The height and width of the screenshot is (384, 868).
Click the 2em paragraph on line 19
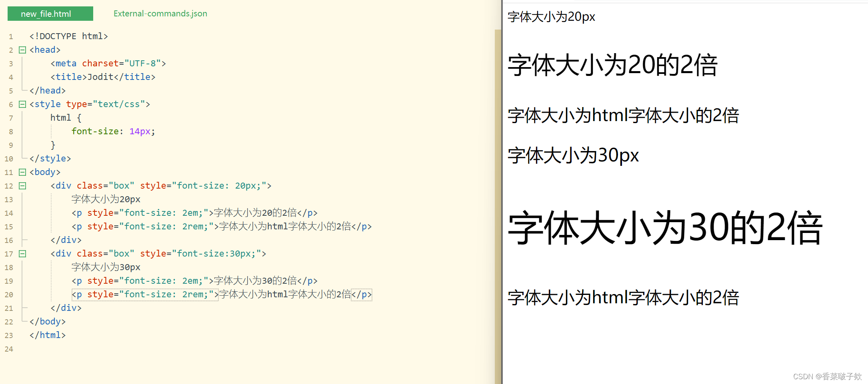point(194,281)
